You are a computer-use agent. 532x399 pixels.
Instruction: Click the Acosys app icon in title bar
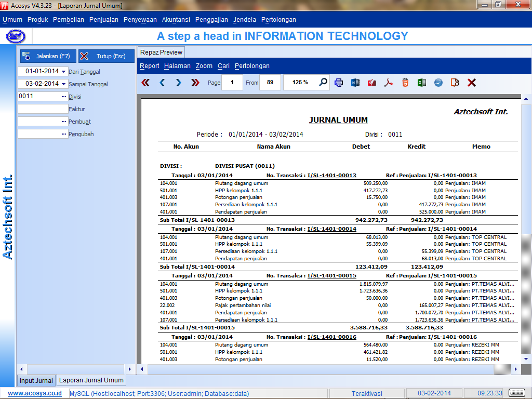point(4,5)
